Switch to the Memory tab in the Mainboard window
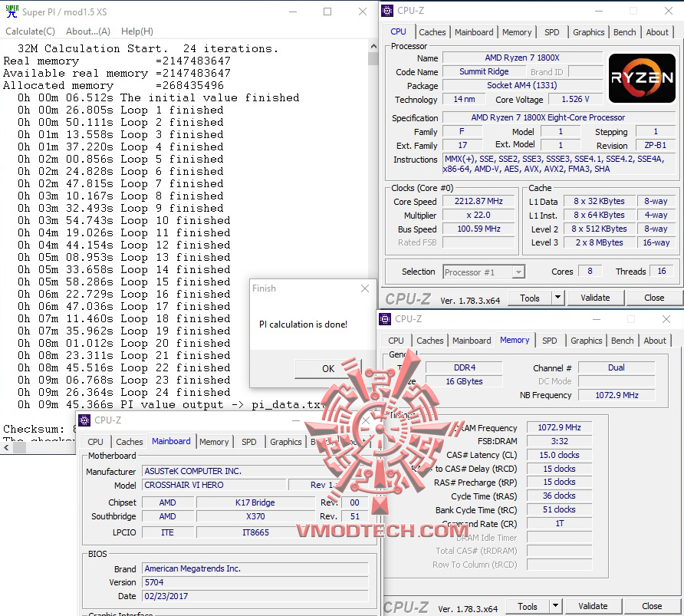684x616 pixels. 214,442
